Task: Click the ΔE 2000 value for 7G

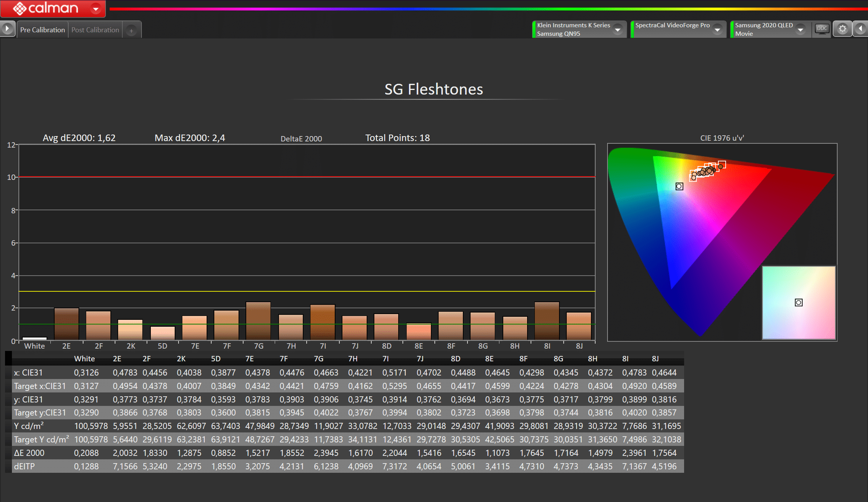Action: (x=326, y=453)
